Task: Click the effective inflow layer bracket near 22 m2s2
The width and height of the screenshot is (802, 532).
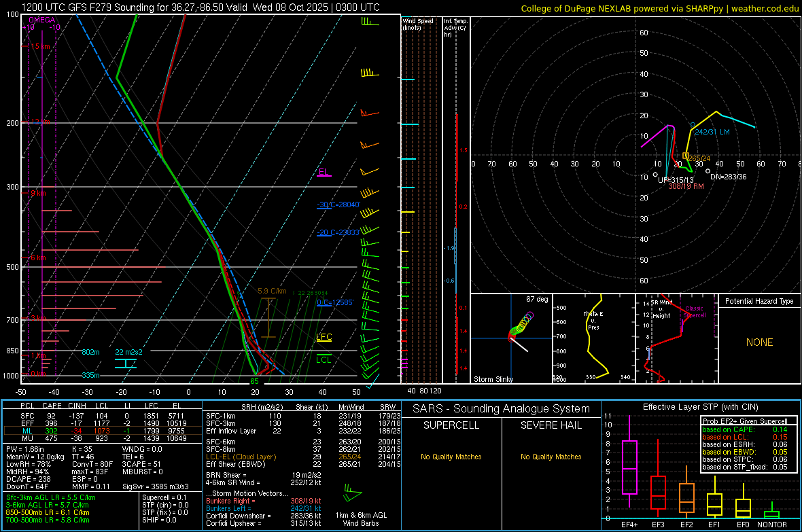Action: coord(125,363)
